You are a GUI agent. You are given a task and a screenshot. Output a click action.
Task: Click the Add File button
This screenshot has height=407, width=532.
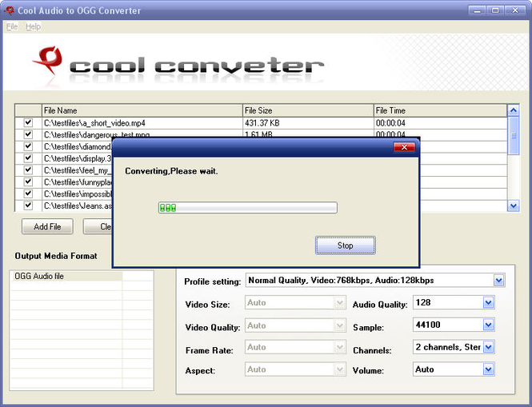[47, 226]
